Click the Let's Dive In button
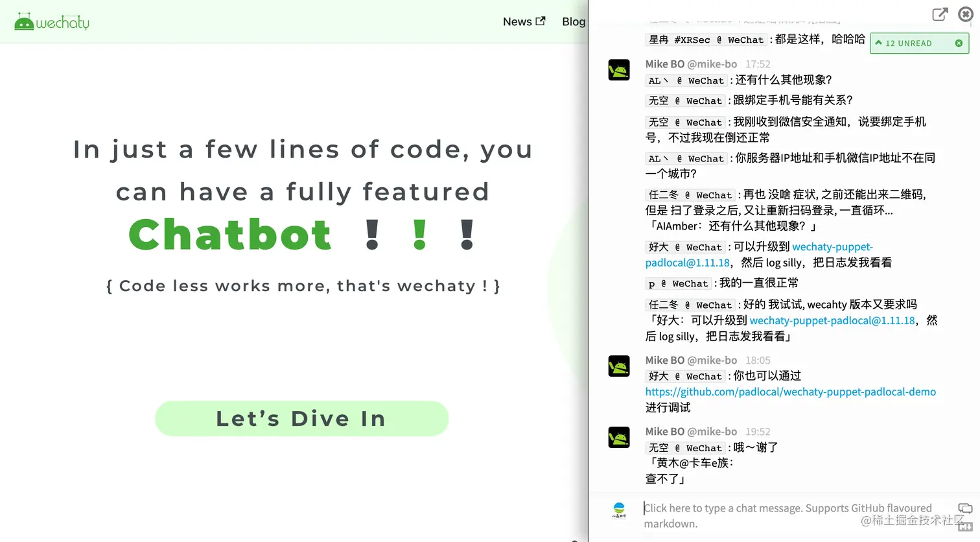 pyautogui.click(x=301, y=419)
